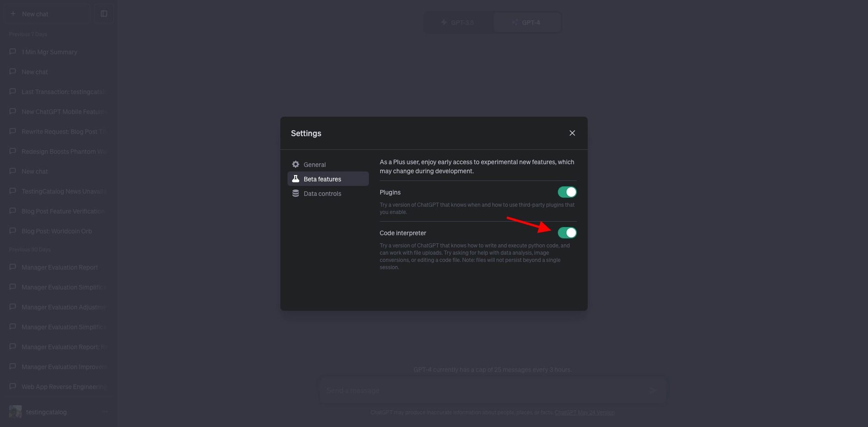Open the 'Web App Reverse Engineering' chat
The width and height of the screenshot is (868, 427).
coord(59,387)
